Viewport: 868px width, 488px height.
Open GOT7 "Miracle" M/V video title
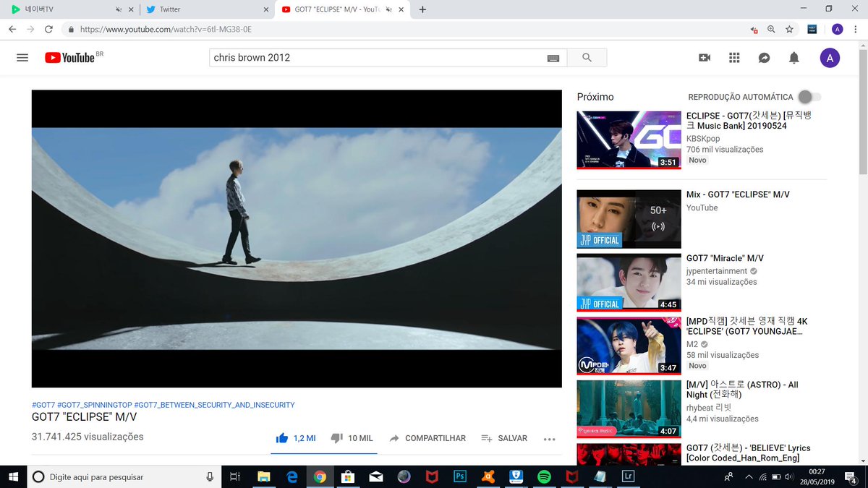tap(725, 258)
